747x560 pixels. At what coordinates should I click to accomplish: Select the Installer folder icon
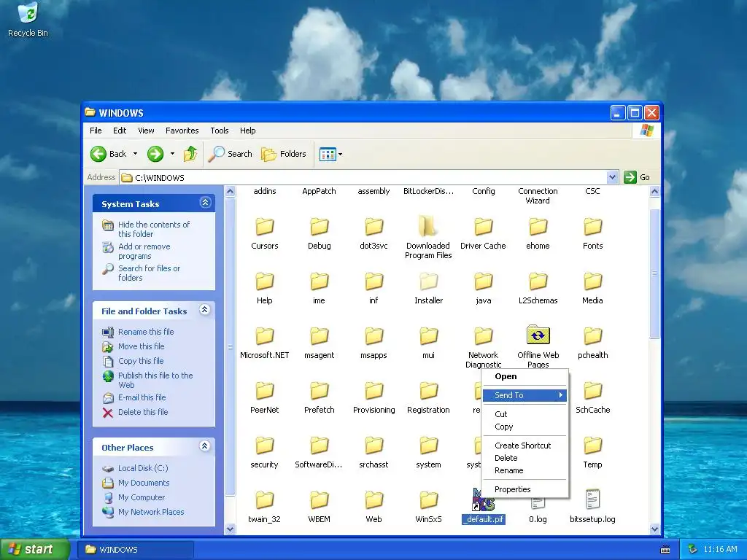point(428,281)
